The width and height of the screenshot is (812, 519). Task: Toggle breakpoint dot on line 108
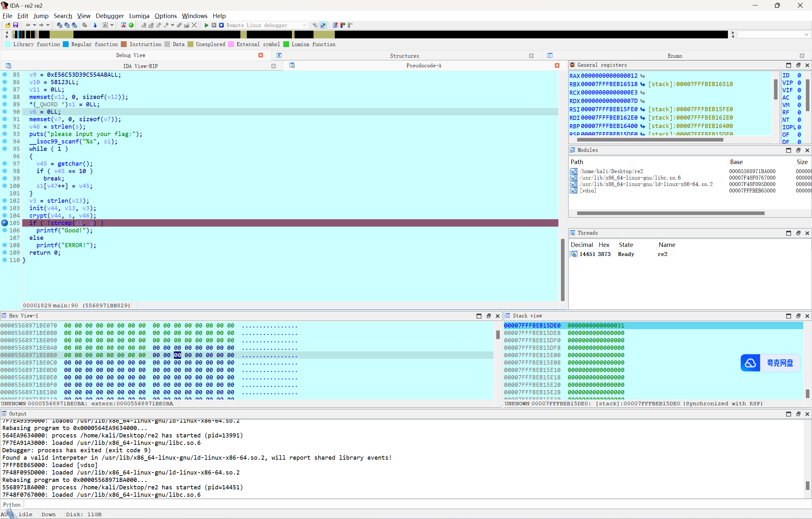(x=5, y=245)
